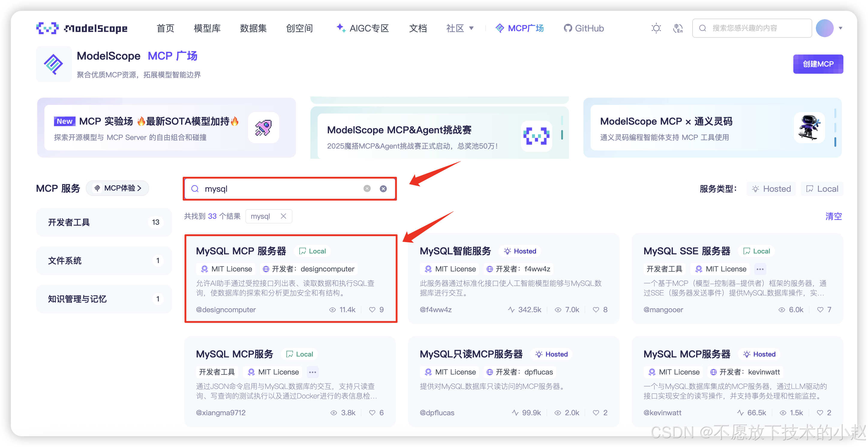
Task: Click call-count icon on dpflucas card
Action: pyautogui.click(x=515, y=413)
